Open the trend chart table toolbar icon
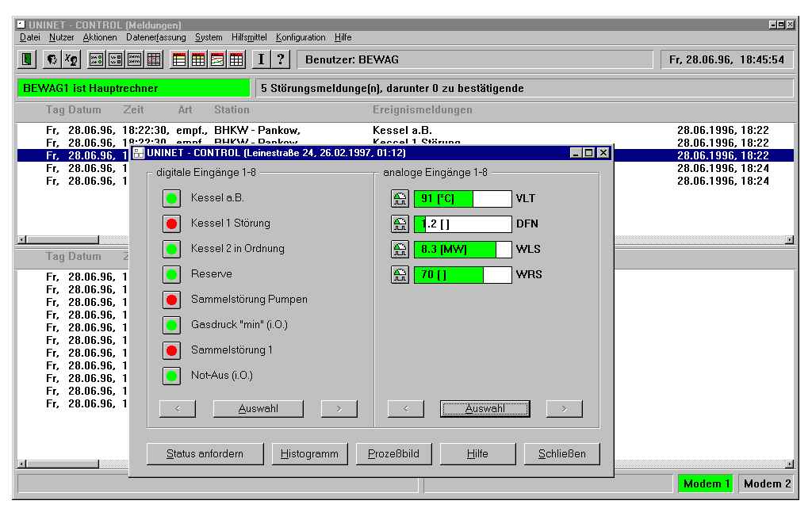 [x=217, y=59]
